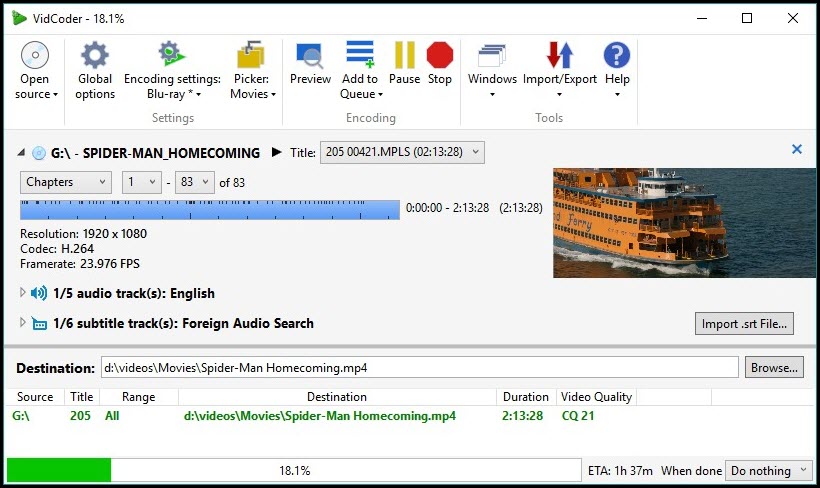Click the 205 title cell in queue
The width and height of the screenshot is (820, 488).
pyautogui.click(x=80, y=416)
